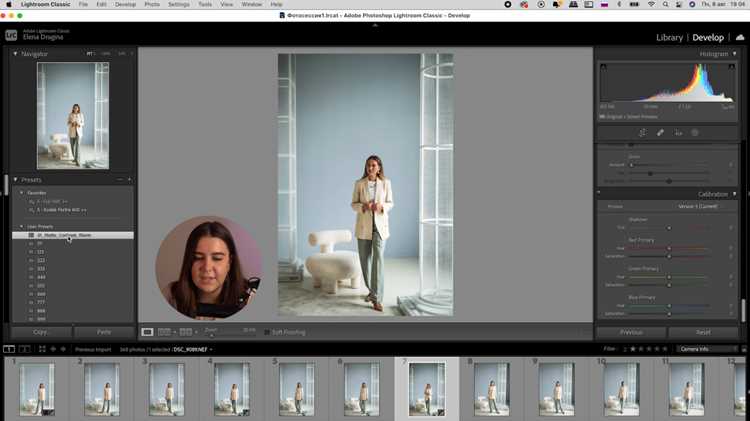Select the Edit sliders tool icon
The width and height of the screenshot is (750, 421).
[642, 133]
